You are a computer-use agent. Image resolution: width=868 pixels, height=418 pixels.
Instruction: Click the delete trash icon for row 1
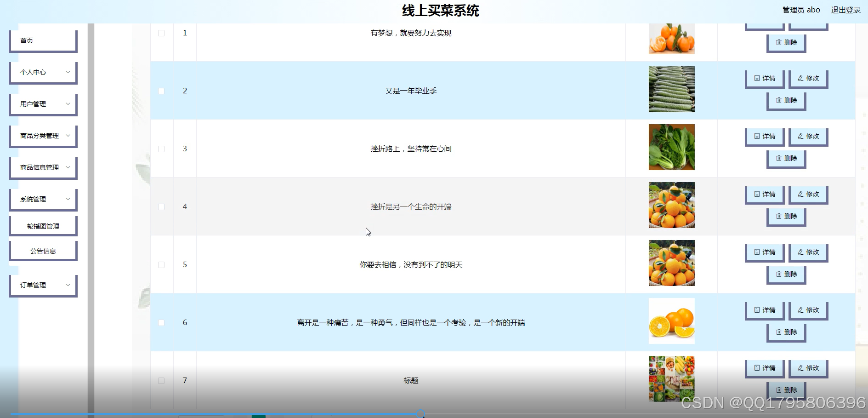(778, 43)
